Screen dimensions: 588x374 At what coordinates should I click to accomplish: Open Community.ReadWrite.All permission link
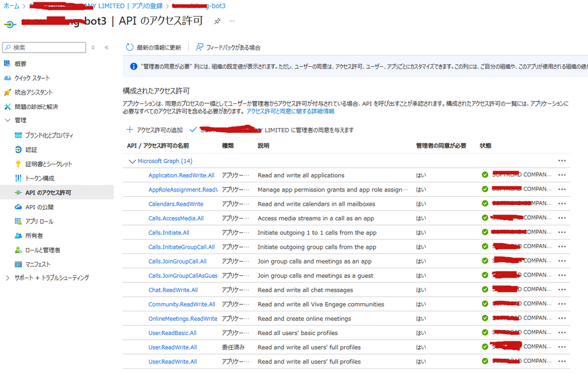pyautogui.click(x=182, y=304)
